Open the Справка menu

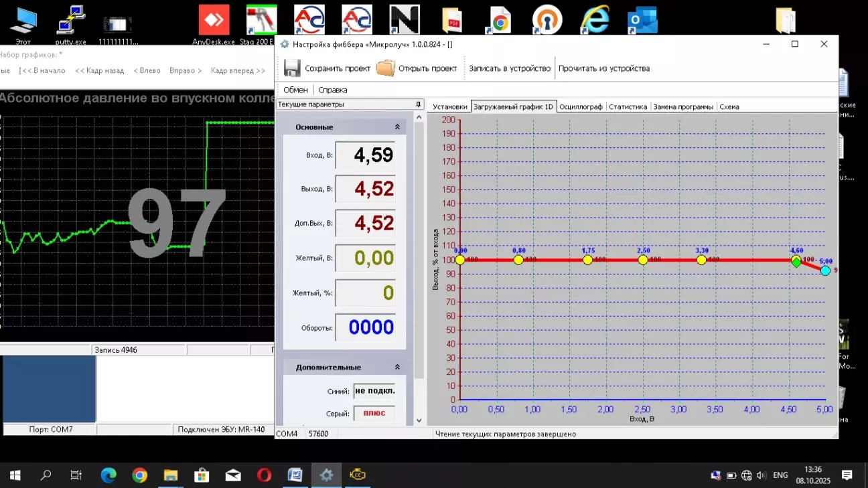click(x=332, y=90)
